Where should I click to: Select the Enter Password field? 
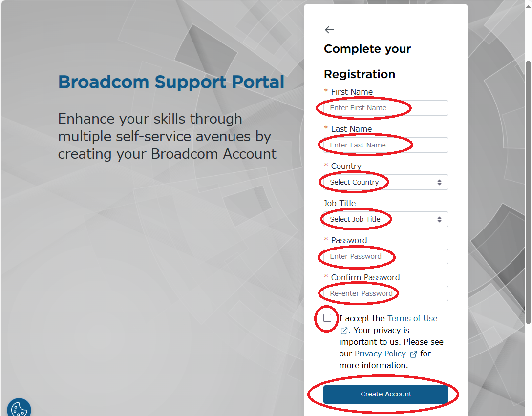point(386,256)
